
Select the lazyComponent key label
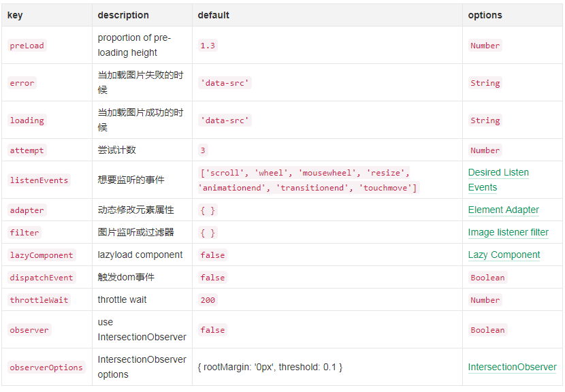click(42, 255)
